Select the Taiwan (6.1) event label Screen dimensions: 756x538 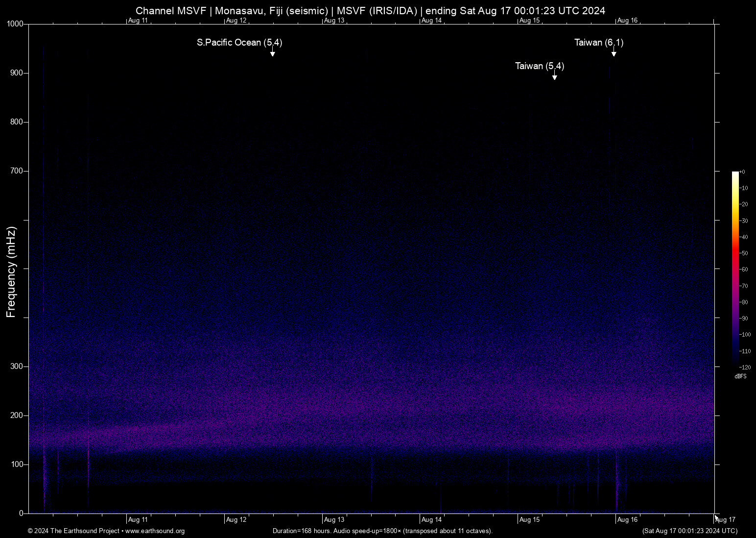pos(598,43)
